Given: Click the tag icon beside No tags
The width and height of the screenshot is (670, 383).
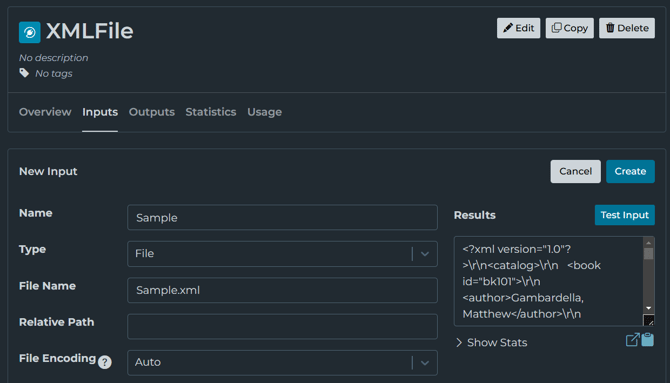Looking at the screenshot, I should point(24,73).
